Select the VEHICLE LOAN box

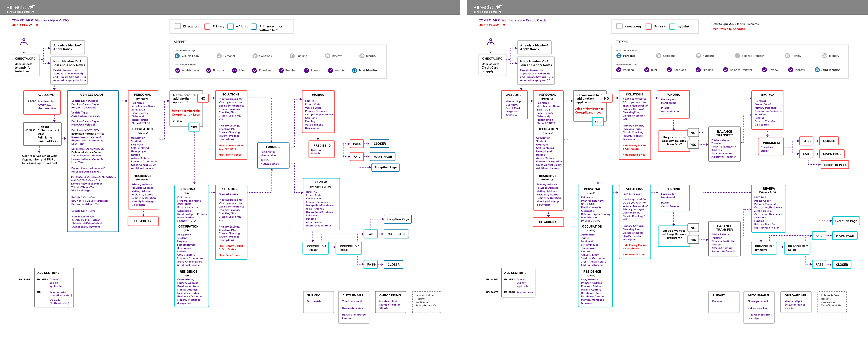[93, 161]
